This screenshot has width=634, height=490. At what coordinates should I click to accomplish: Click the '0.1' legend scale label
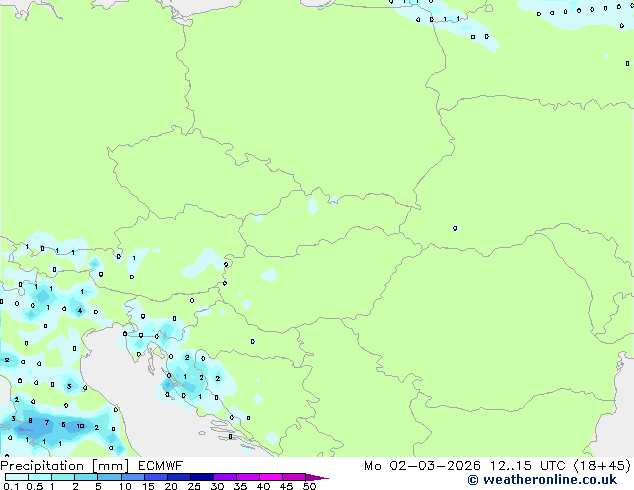tap(11, 486)
